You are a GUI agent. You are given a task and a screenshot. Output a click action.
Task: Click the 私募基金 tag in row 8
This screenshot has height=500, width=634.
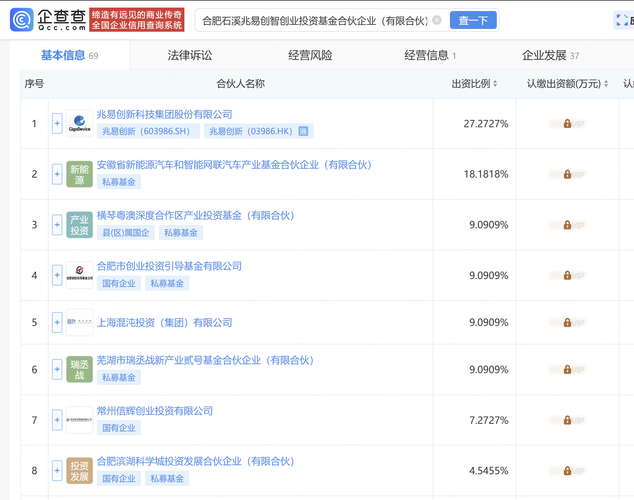tap(167, 479)
